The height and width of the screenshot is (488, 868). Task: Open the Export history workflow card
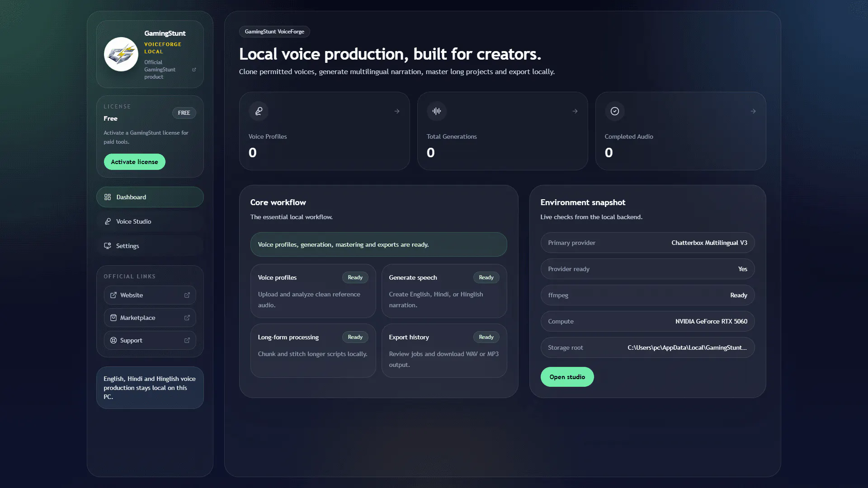pos(444,351)
